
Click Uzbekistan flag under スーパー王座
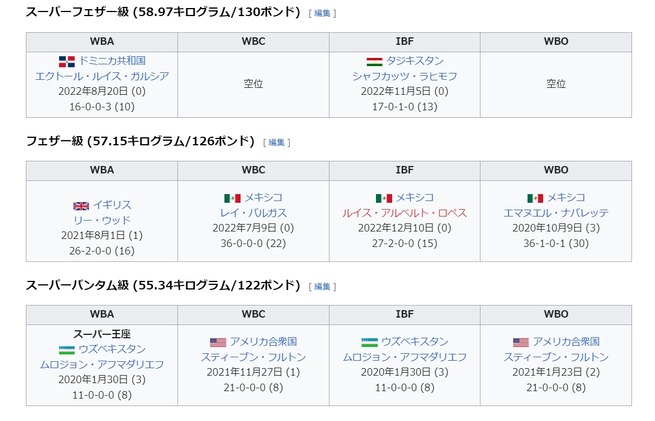67,350
